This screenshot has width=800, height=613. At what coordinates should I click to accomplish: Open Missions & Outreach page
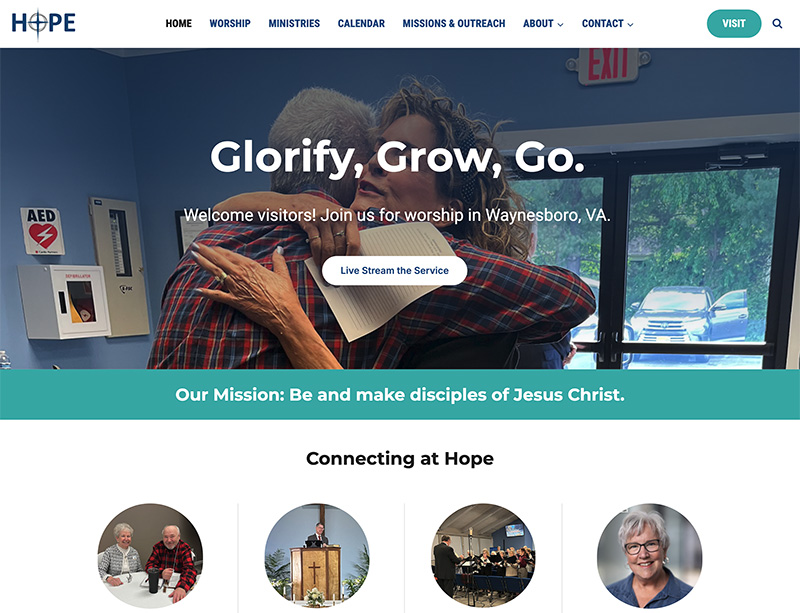pos(454,23)
